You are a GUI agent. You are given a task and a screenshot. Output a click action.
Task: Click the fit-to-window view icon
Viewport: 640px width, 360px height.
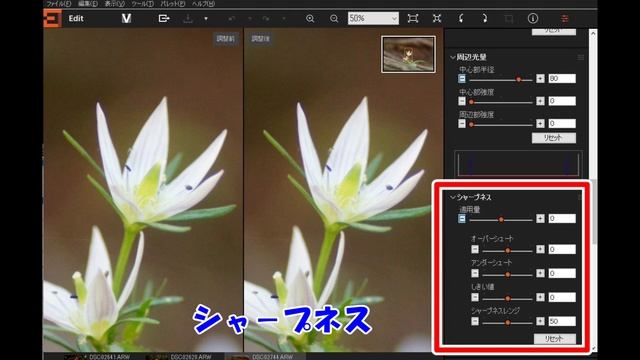tap(413, 18)
